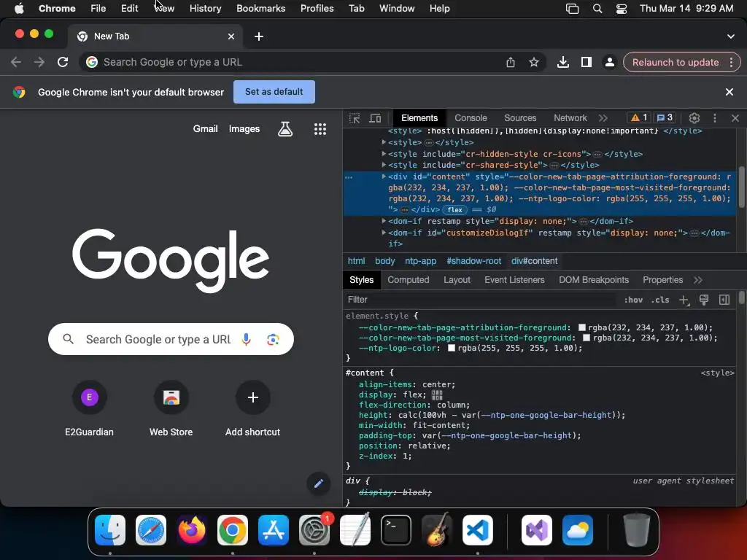Screen dimensions: 747x560
Task: Toggle the flex badge on div#content
Action: tap(454, 210)
